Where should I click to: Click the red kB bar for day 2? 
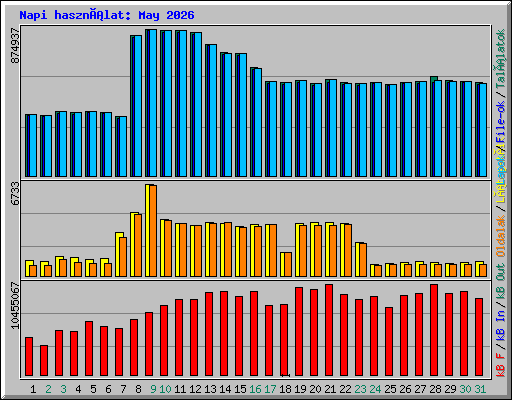pyautogui.click(x=44, y=361)
